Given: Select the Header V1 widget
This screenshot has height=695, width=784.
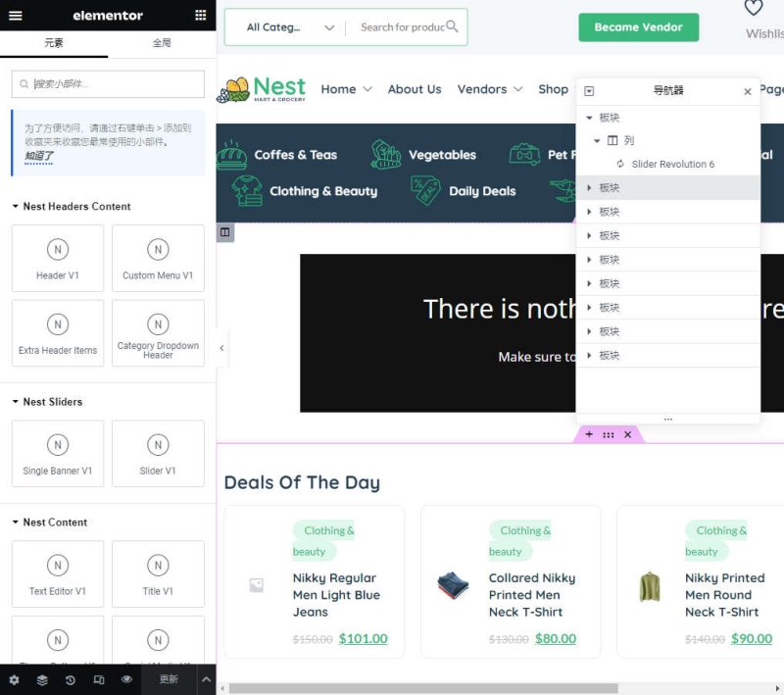Looking at the screenshot, I should pos(58,259).
